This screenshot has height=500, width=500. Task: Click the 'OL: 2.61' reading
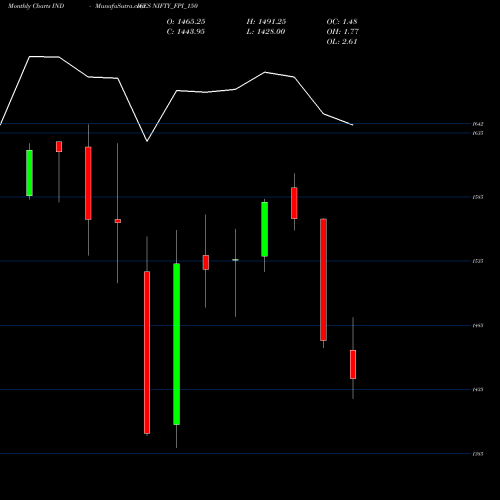click(x=342, y=42)
